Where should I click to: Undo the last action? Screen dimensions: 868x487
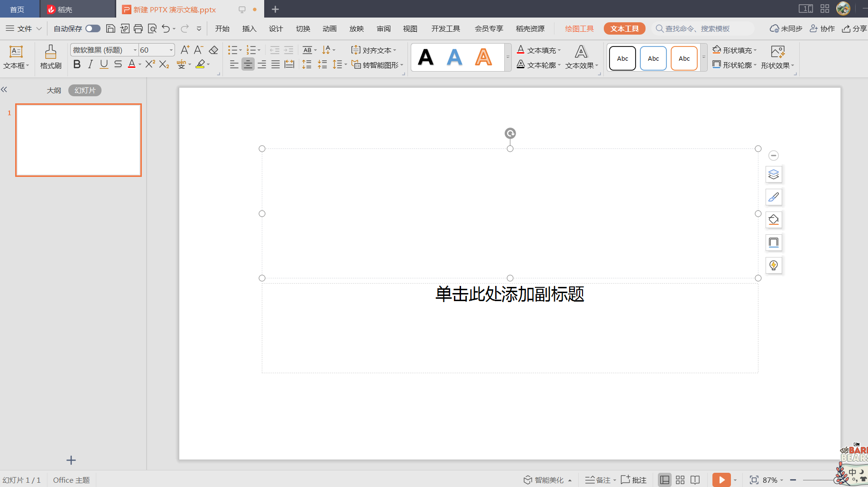166,28
